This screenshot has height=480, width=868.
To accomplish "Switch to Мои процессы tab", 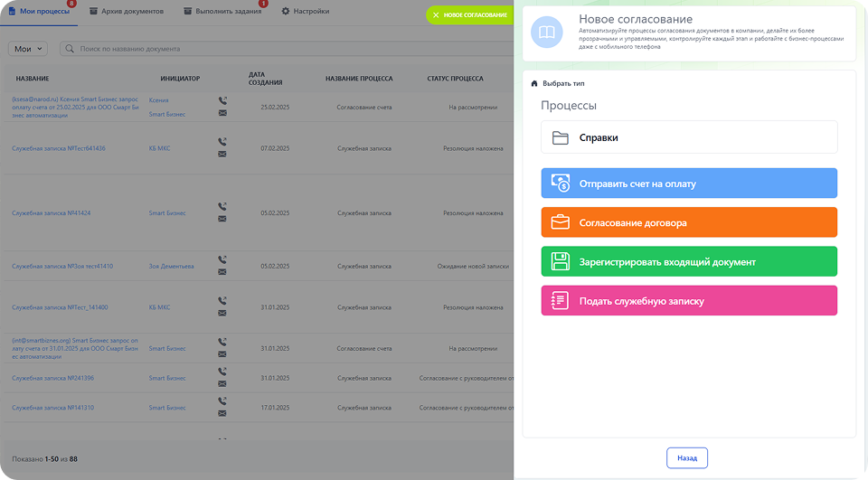I will click(x=39, y=11).
